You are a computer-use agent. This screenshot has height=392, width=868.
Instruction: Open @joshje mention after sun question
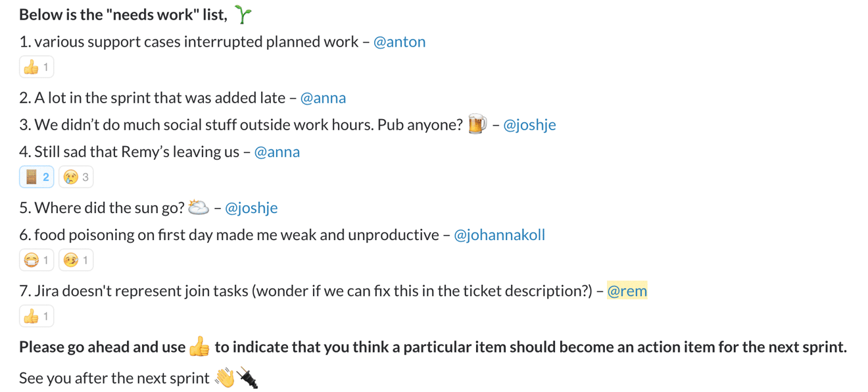click(251, 208)
